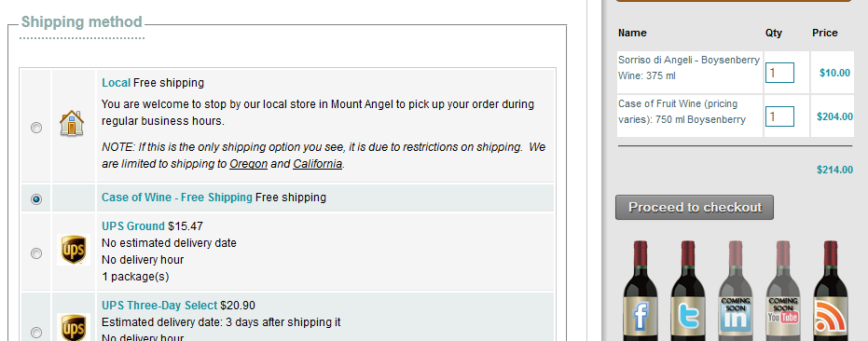Open the Facebook wine bottle icon
The image size is (868, 341).
coord(641,292)
